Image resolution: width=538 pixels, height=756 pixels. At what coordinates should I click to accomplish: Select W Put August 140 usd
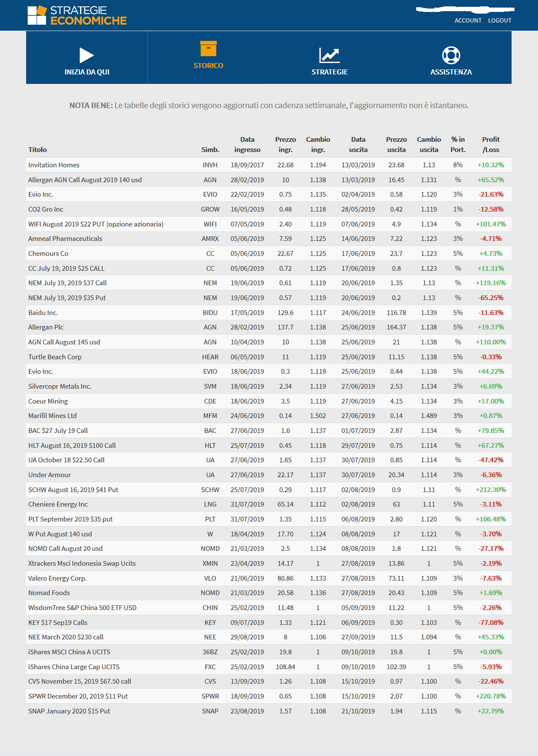(x=60, y=534)
